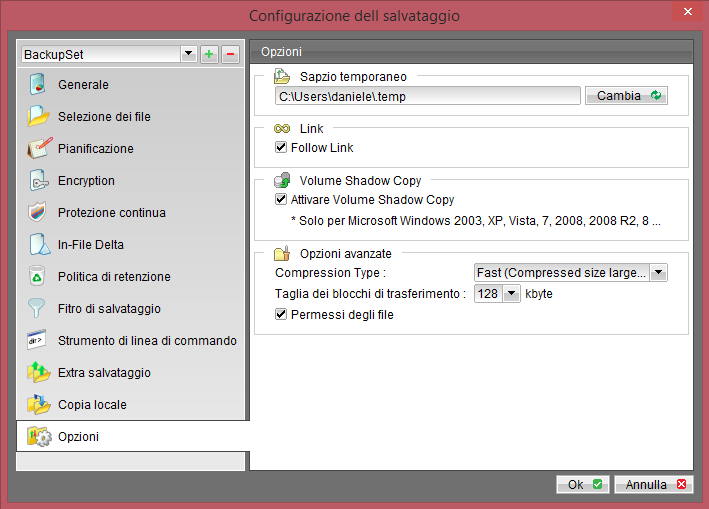Select Copia locale in sidebar
The width and height of the screenshot is (709, 509).
pyautogui.click(x=131, y=405)
